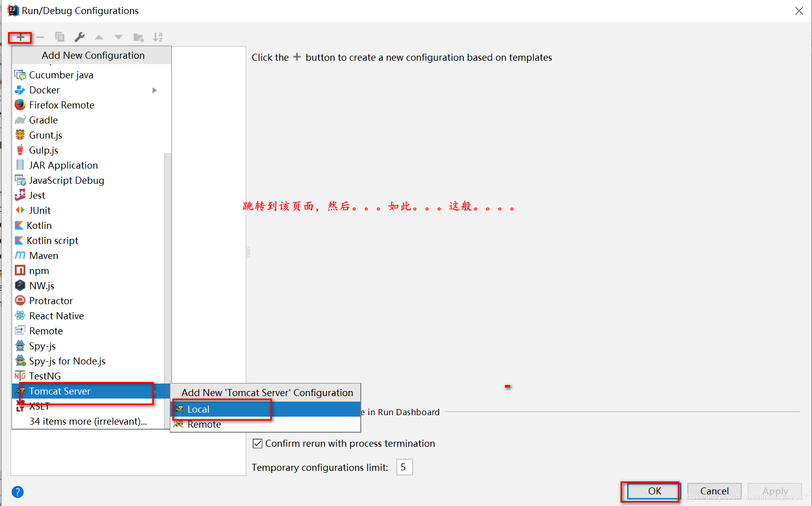Viewport: 812px width, 506px height.
Task: Click the Remove Configuration minus icon
Action: pos(40,37)
